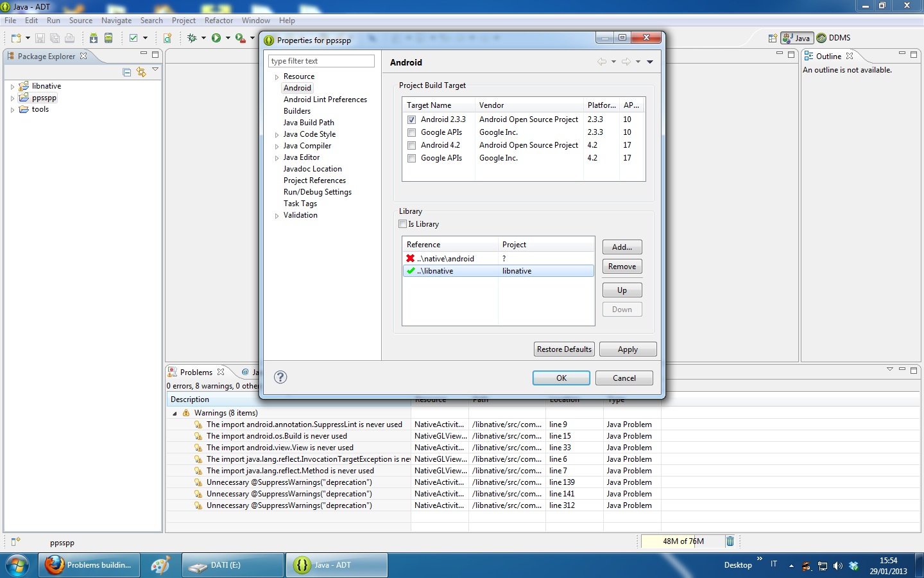Open the dialog view menu dropdown arrow

coord(650,62)
